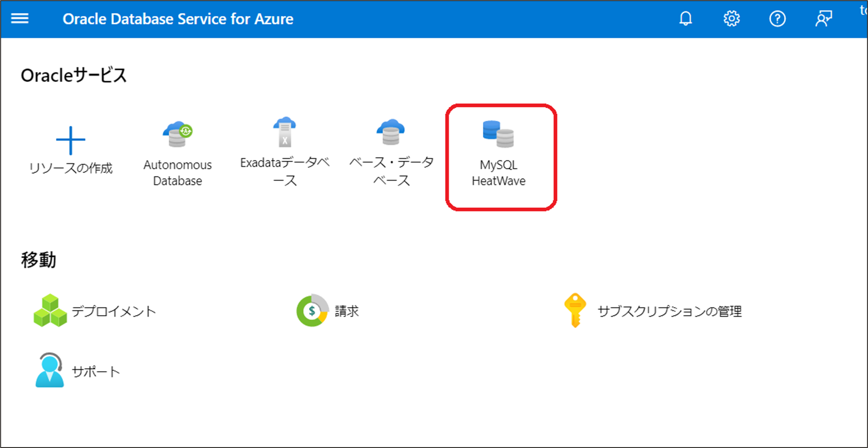Open the ベース・データベース label link
The height and width of the screenshot is (448, 868).
click(391, 171)
